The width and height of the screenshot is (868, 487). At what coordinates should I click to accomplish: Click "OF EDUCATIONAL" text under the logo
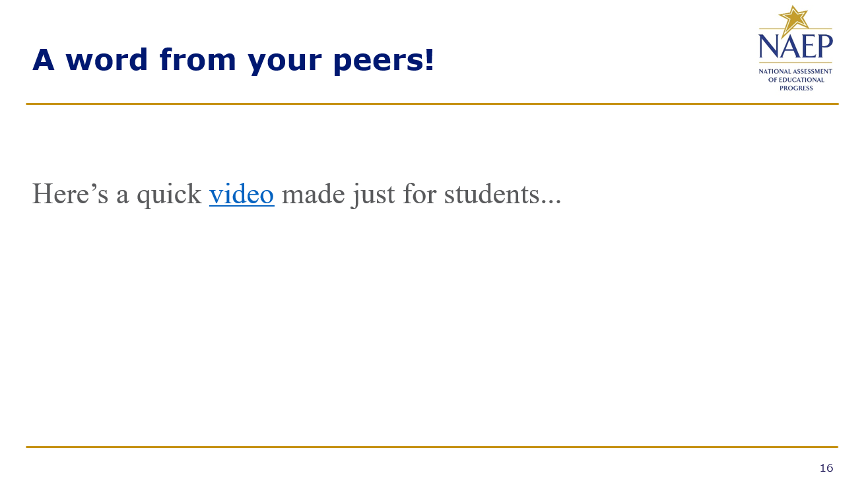click(x=795, y=80)
